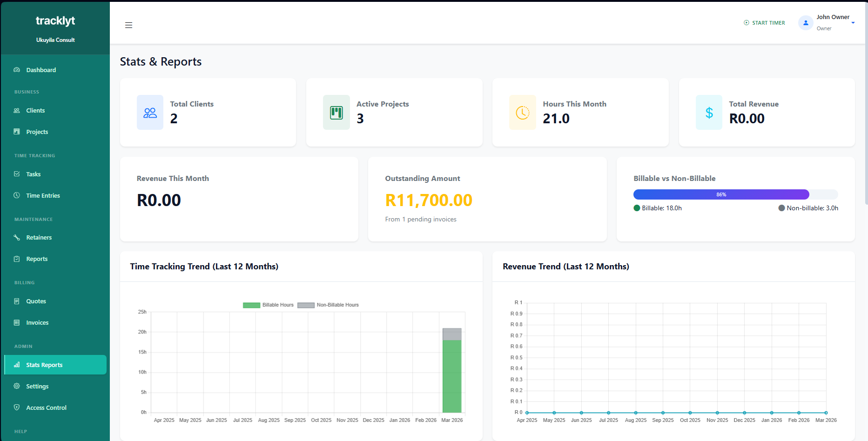Click the user avatar icon
Screen dimensions: 868x441
point(806,22)
